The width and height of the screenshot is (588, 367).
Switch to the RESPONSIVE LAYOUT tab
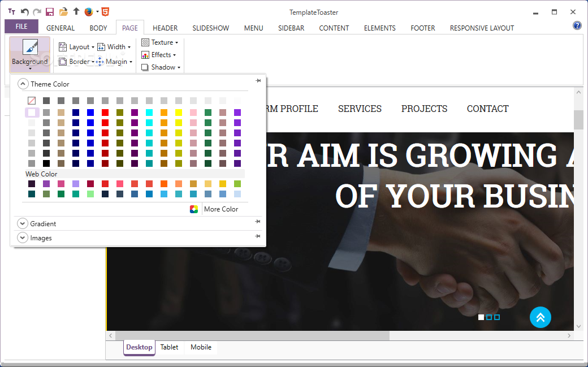click(482, 28)
